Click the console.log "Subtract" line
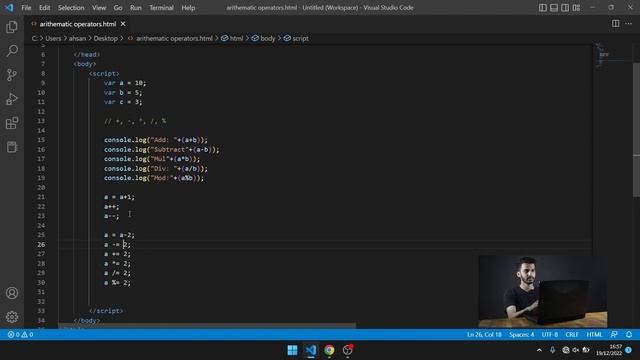 click(162, 149)
